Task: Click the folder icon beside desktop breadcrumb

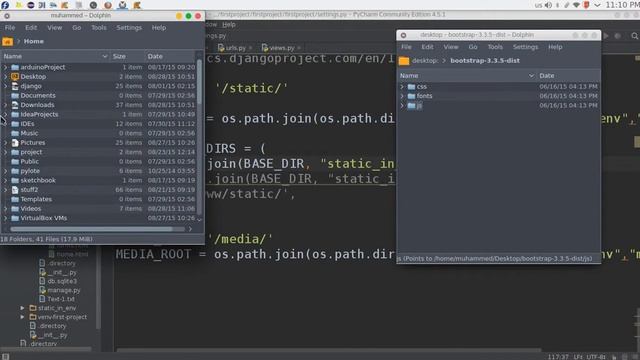Action: pos(404,61)
